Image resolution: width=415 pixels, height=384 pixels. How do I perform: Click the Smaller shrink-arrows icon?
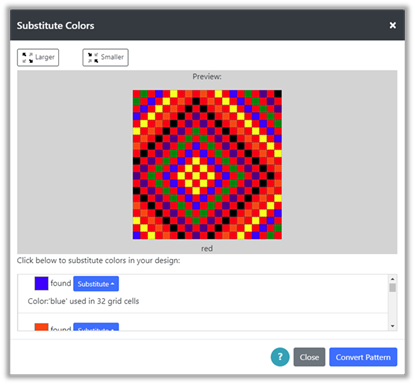pyautogui.click(x=93, y=58)
